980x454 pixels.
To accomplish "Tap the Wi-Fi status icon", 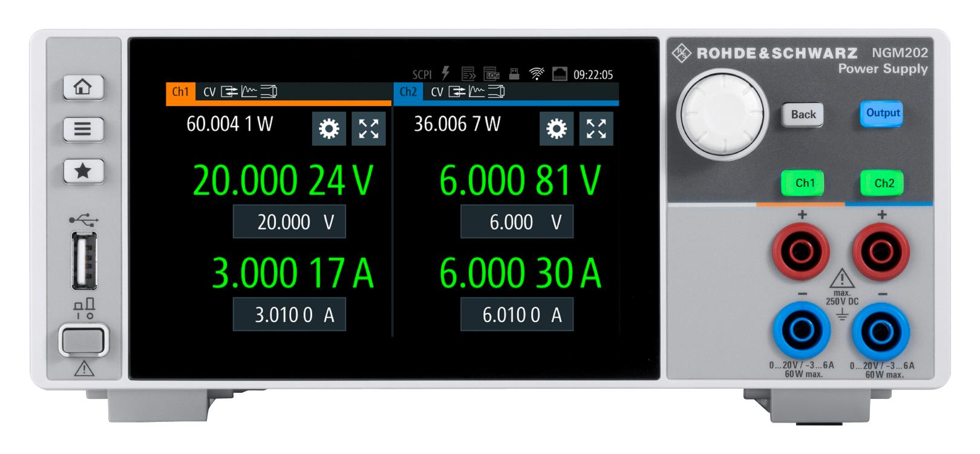I will [536, 74].
